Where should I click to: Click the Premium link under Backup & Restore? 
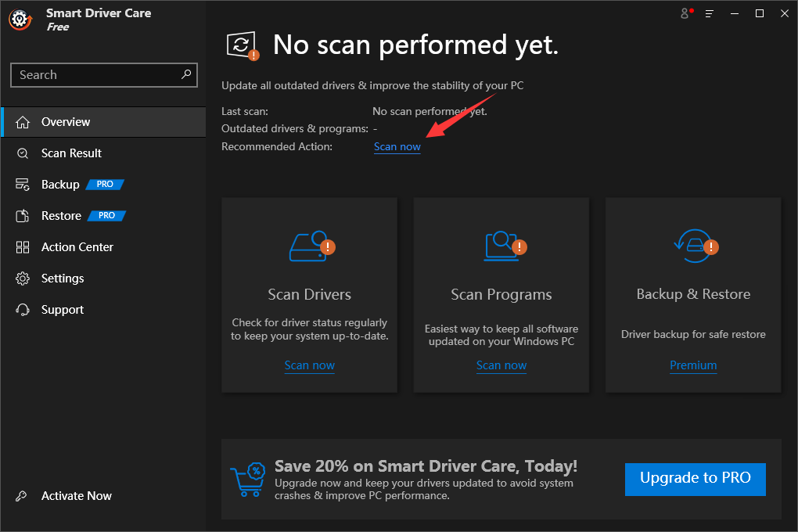[x=693, y=365]
